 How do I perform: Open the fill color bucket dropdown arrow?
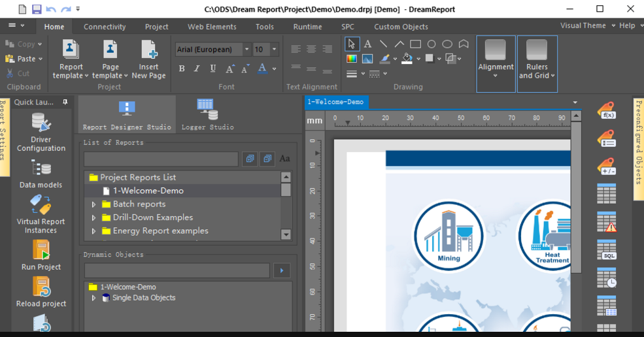tap(418, 59)
